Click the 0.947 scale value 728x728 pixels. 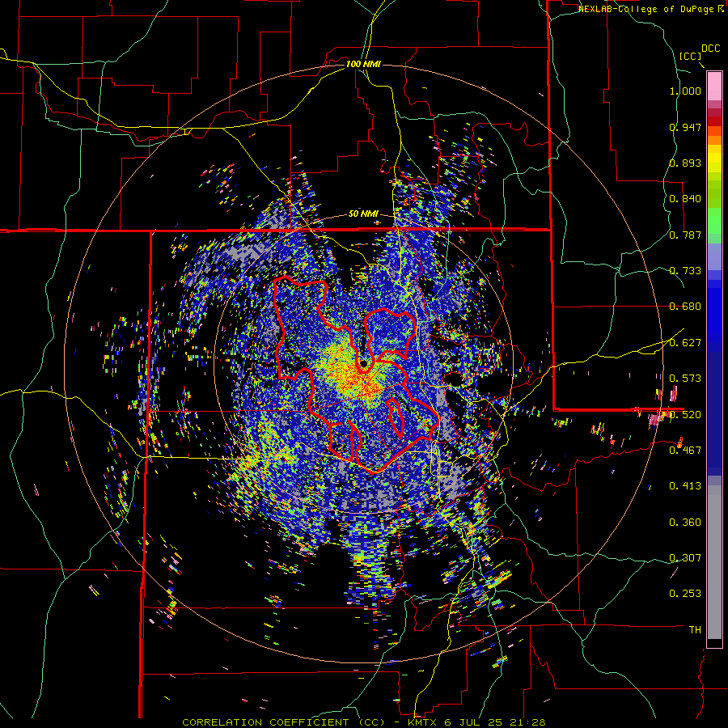pyautogui.click(x=685, y=127)
